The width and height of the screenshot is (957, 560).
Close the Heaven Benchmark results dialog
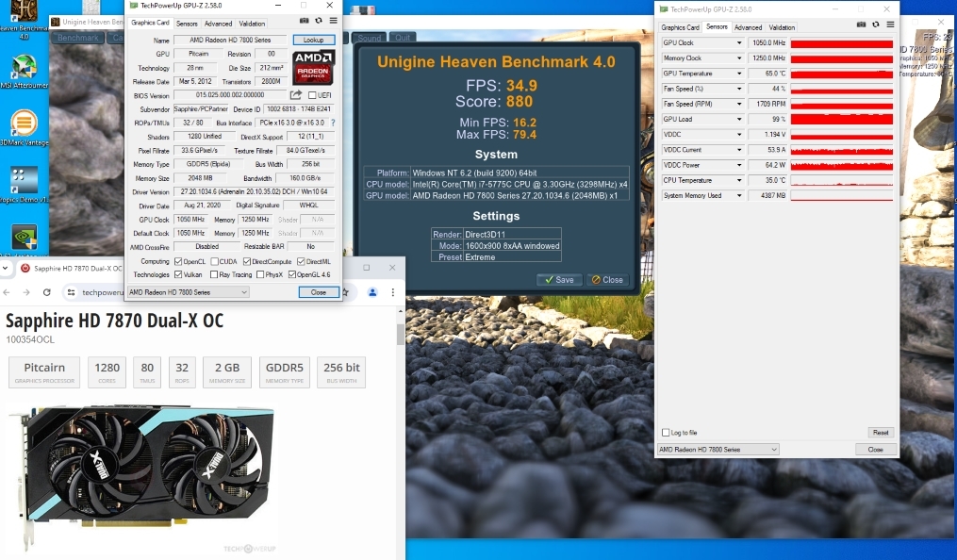607,279
